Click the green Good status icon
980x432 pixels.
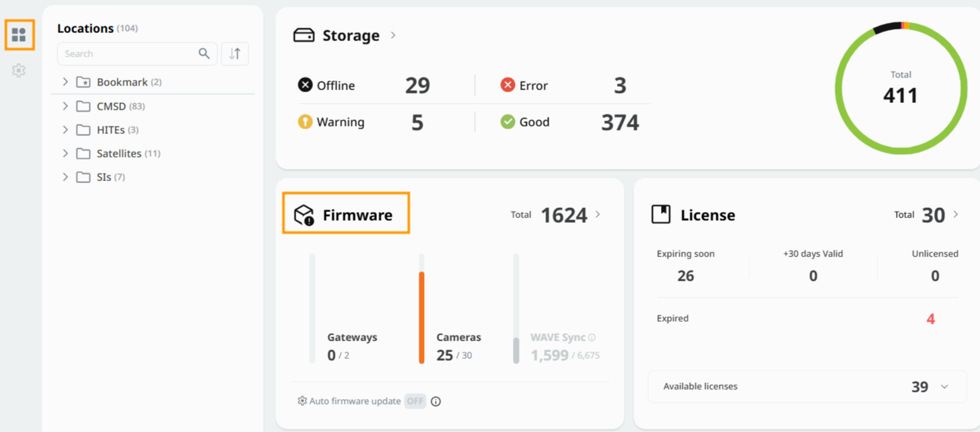click(x=508, y=122)
